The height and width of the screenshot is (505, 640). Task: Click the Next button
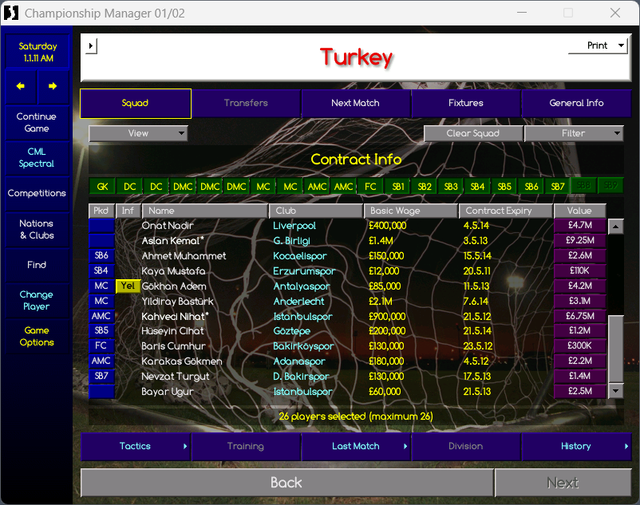563,483
